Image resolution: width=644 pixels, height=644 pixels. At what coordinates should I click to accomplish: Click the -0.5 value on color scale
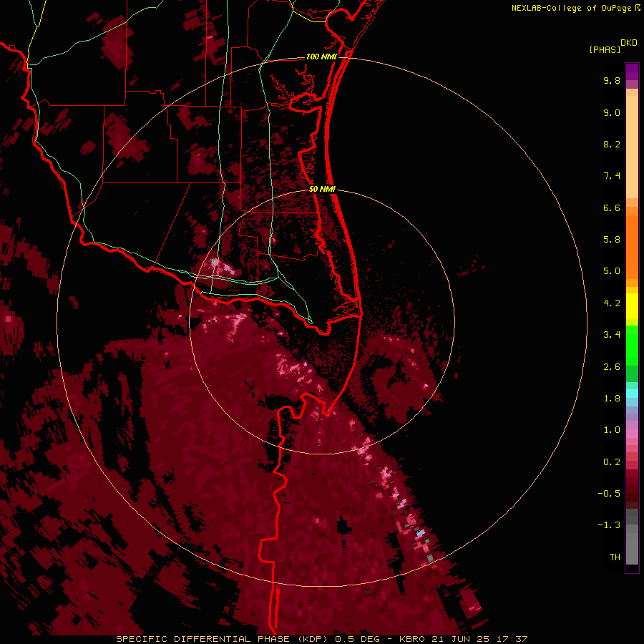tap(609, 494)
